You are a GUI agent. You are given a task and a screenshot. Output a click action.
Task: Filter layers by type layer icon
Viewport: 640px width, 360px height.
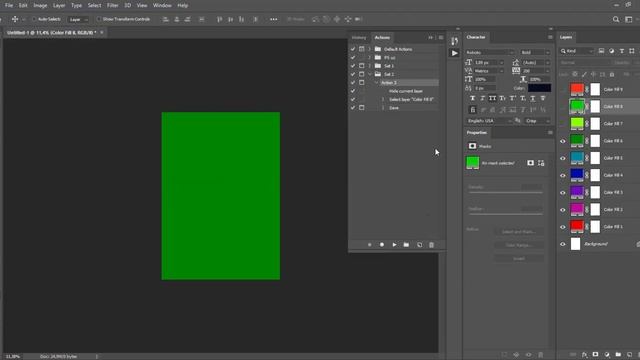coord(622,51)
